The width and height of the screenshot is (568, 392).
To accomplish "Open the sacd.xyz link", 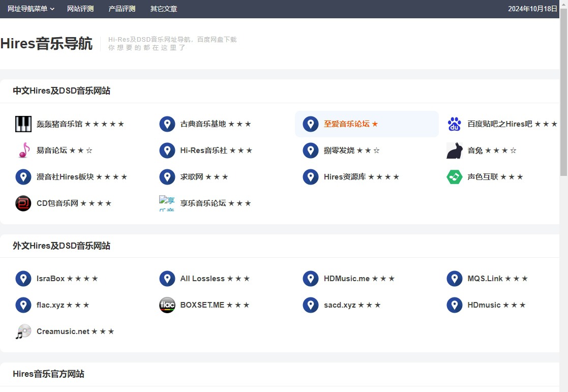I will coord(352,305).
